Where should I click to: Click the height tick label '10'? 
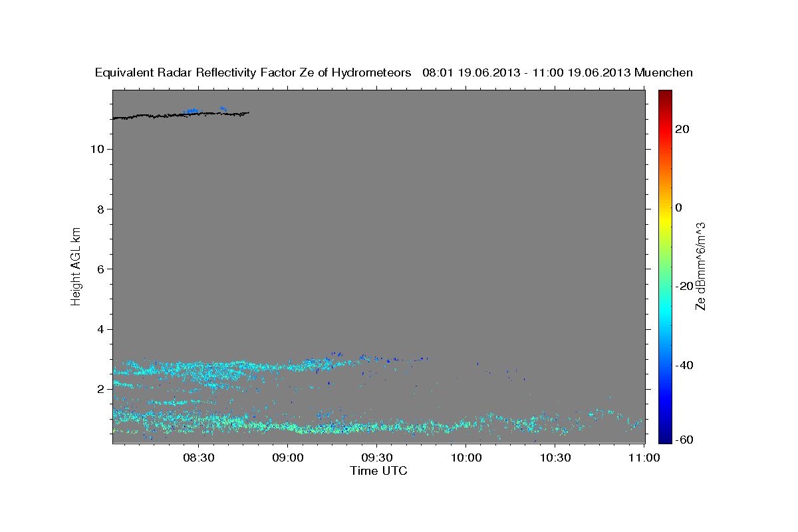click(x=98, y=149)
